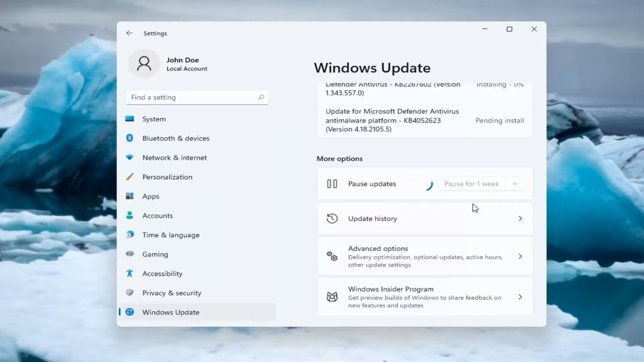
Task: Click the John Doe profile avatar
Action: 144,63
